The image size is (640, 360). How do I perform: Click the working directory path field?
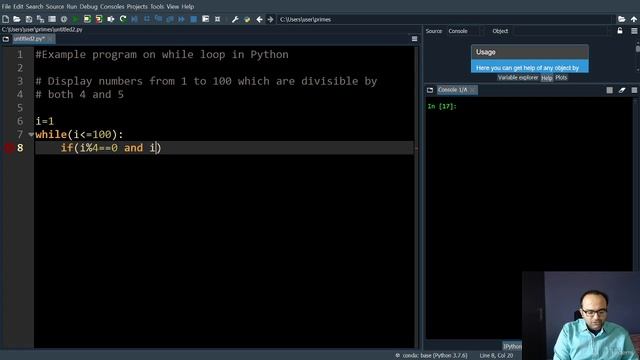pyautogui.click(x=446, y=19)
